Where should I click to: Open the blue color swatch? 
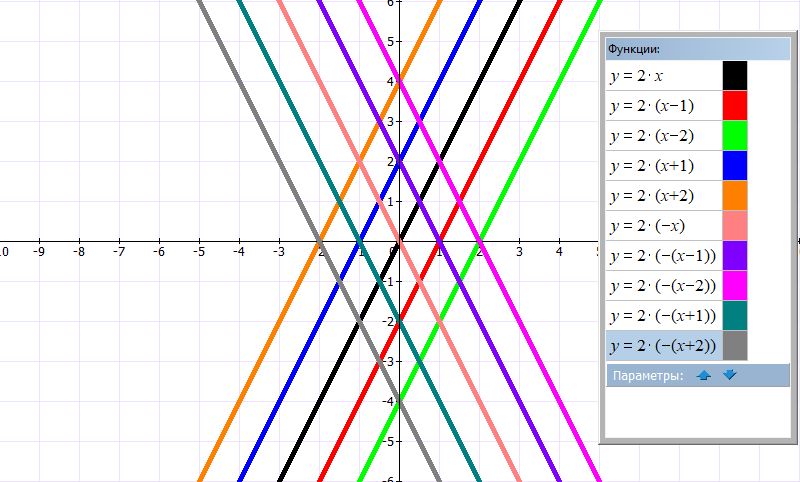(x=735, y=166)
